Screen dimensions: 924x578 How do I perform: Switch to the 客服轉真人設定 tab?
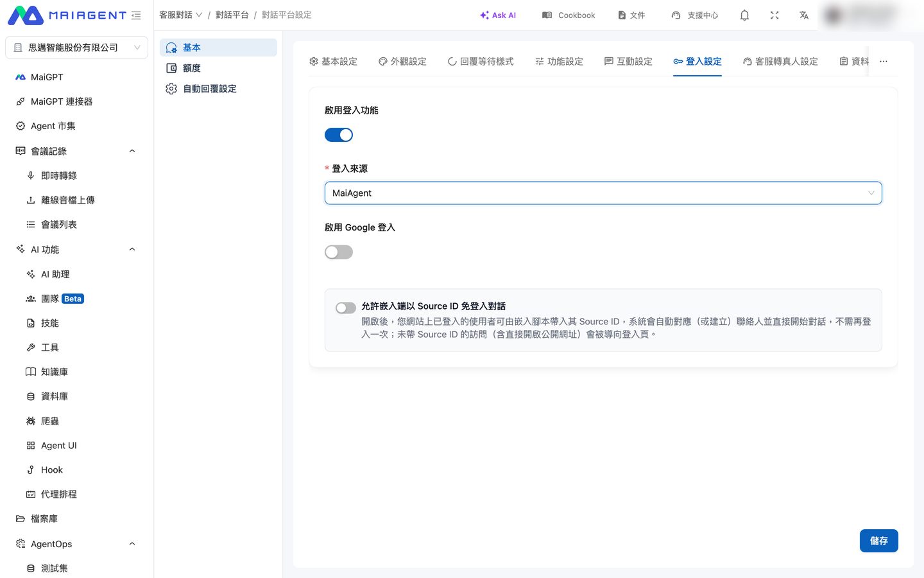[780, 62]
